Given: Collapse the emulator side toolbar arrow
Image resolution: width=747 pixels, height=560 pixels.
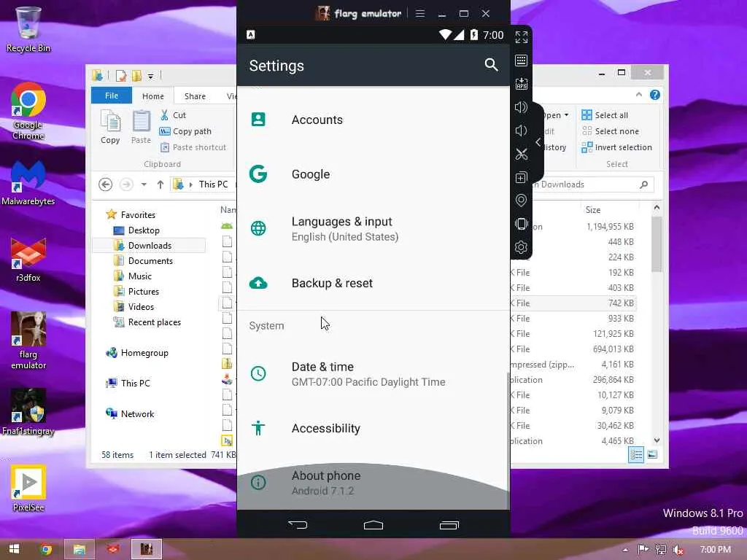Looking at the screenshot, I should pos(538,142).
